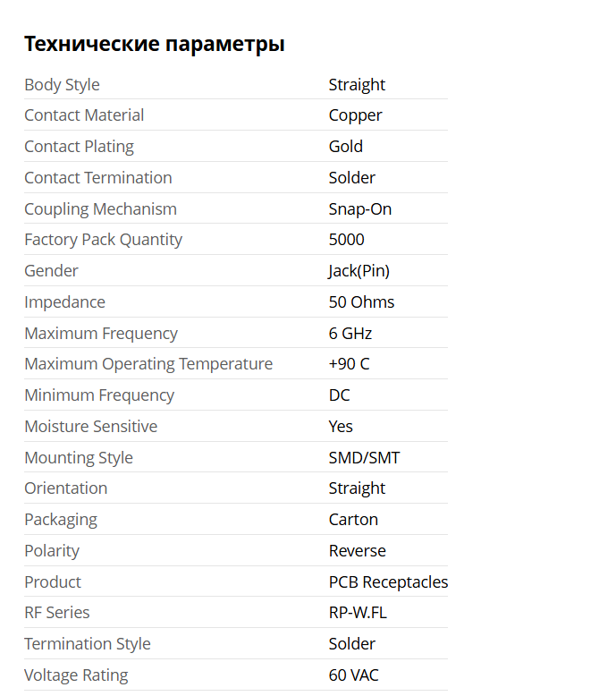Click the RP-W.FL series value
The width and height of the screenshot is (616, 696).
[x=358, y=613]
